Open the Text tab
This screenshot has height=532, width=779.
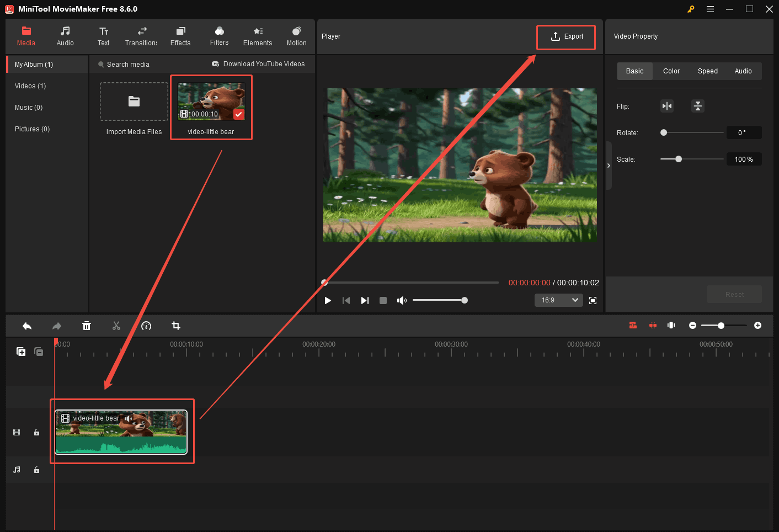pyautogui.click(x=104, y=36)
